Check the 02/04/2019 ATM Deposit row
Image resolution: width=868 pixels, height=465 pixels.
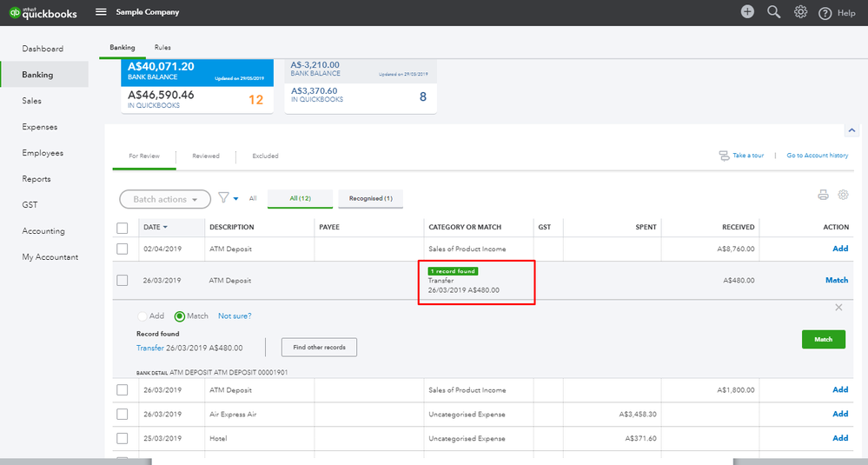tap(123, 249)
